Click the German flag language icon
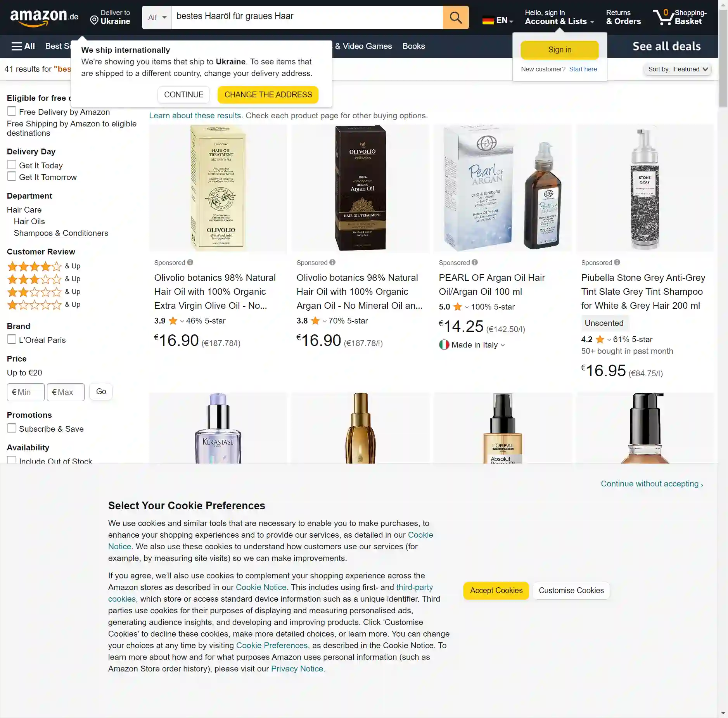Screen dimensions: 728x718 point(488,20)
